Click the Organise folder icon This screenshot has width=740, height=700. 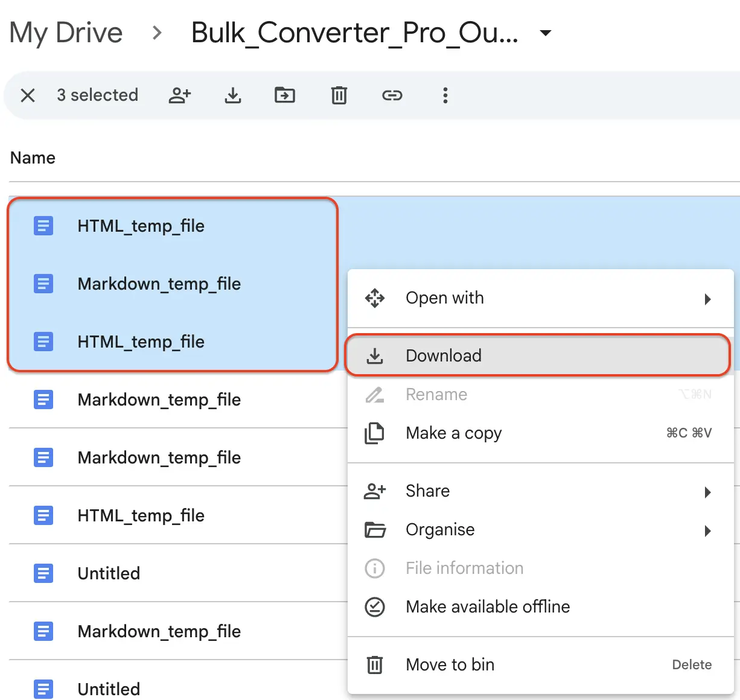[375, 530]
